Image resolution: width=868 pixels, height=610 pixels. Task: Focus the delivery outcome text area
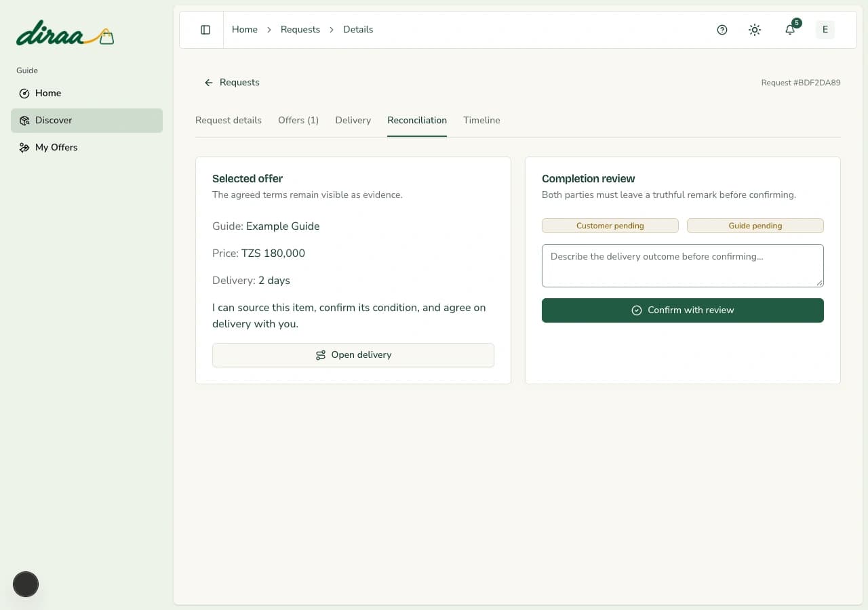point(683,266)
